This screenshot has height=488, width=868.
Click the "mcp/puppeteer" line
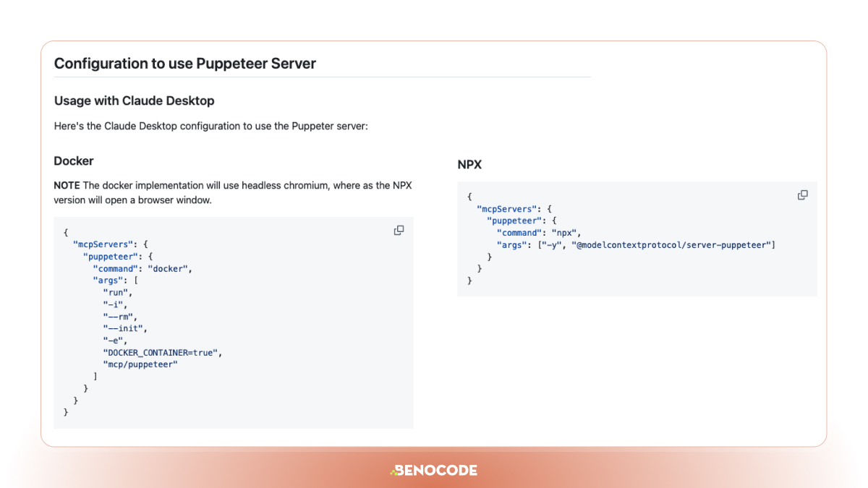click(140, 364)
